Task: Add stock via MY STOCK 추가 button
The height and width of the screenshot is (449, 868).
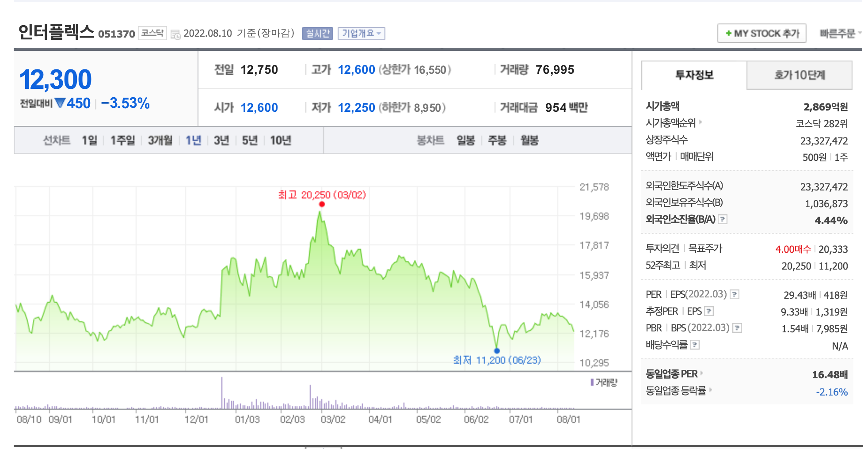Action: (761, 33)
